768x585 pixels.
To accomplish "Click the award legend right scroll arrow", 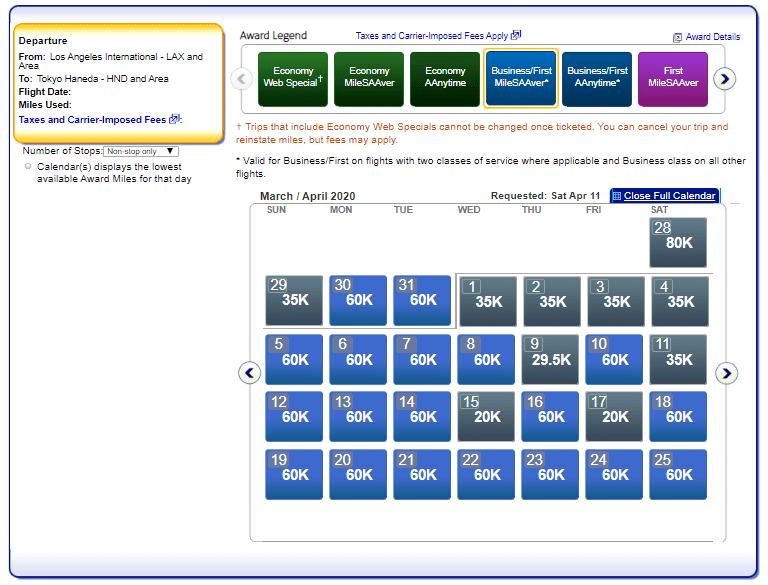I will [725, 78].
